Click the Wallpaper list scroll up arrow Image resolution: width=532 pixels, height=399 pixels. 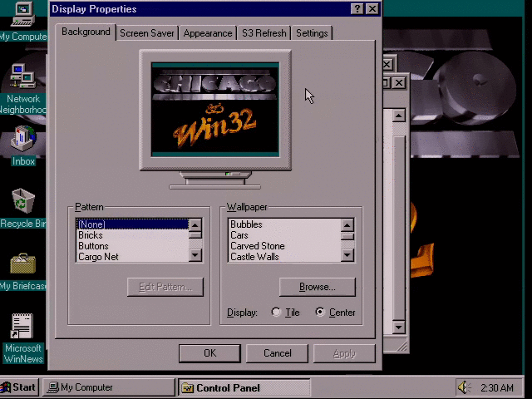coord(347,225)
